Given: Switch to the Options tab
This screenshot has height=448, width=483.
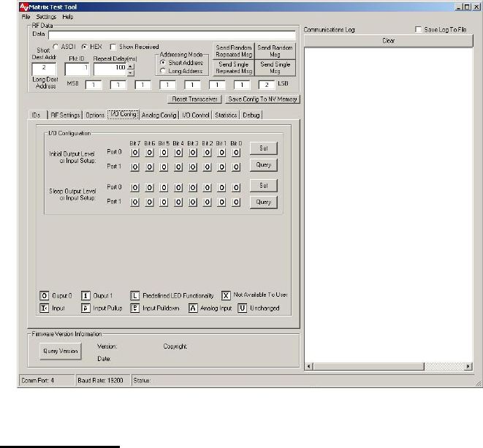Looking at the screenshot, I should (x=95, y=115).
